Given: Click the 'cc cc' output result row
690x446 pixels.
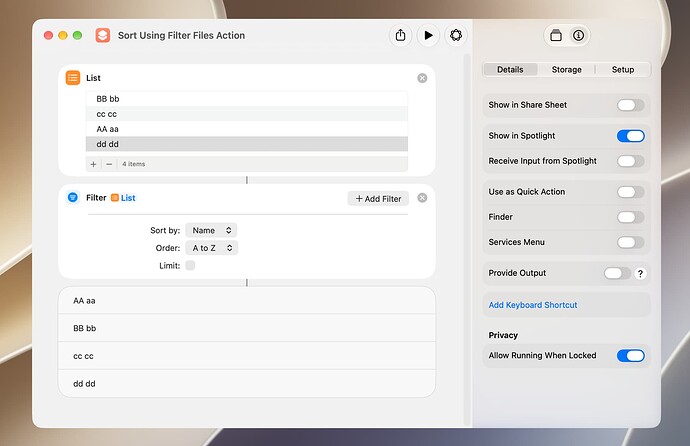Looking at the screenshot, I should point(247,356).
